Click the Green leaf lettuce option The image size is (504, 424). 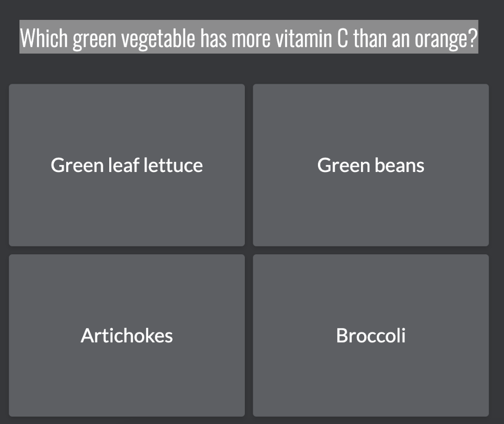127,165
